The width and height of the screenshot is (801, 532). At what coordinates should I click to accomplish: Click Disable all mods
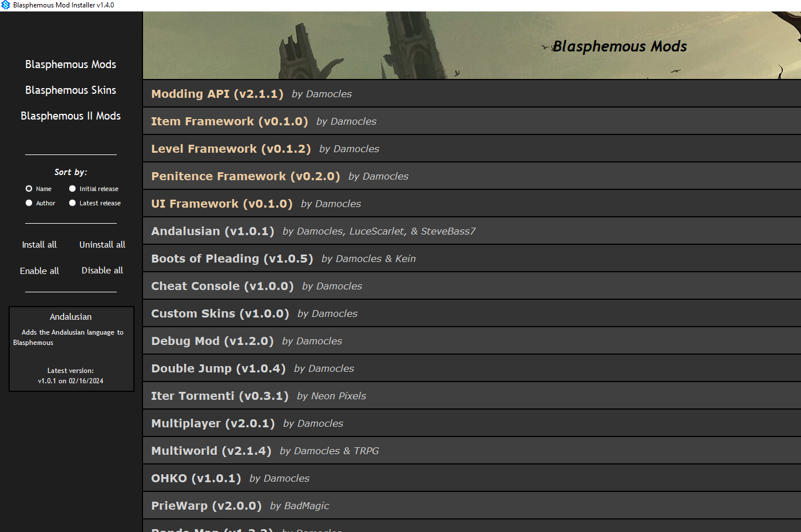[x=102, y=271]
